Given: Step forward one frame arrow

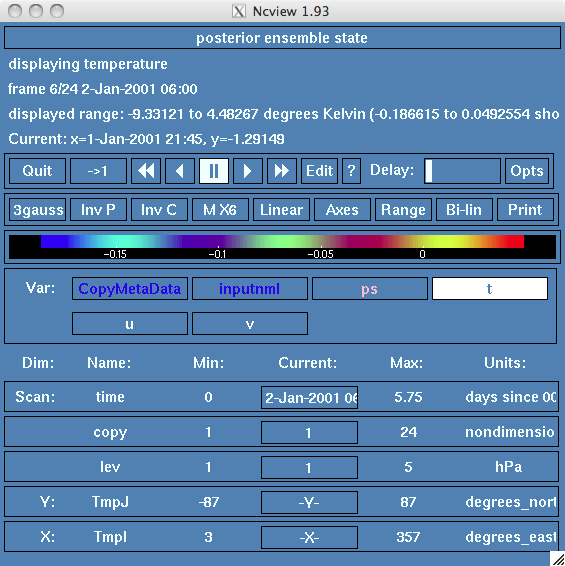Looking at the screenshot, I should 248,171.
